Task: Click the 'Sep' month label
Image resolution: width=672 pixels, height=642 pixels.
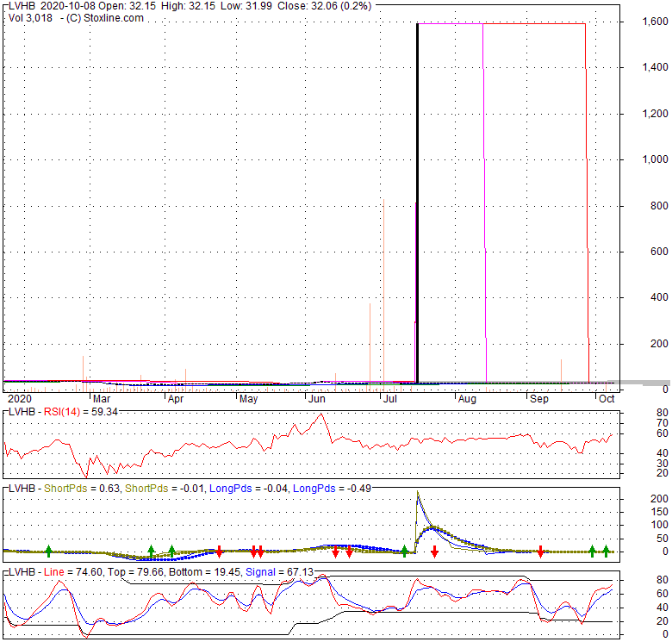Action: click(x=539, y=399)
